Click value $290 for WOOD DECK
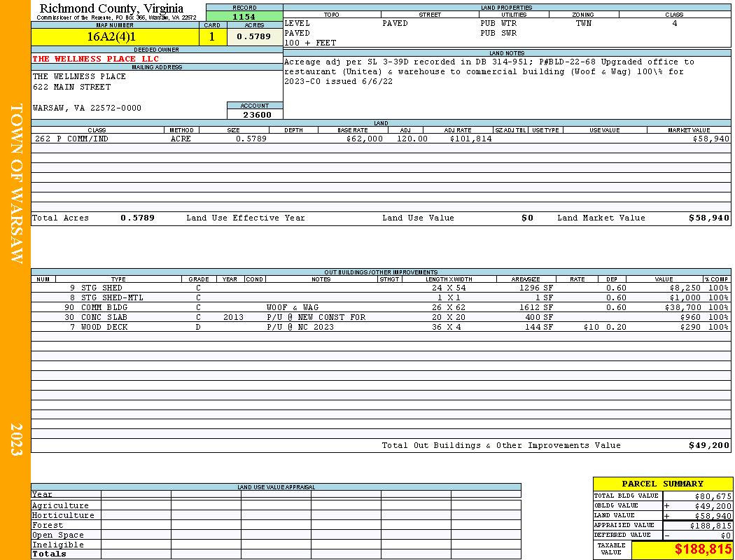 (x=690, y=328)
